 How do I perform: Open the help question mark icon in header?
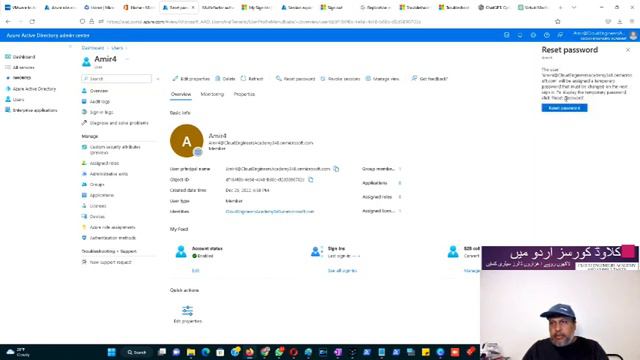pyautogui.click(x=547, y=36)
